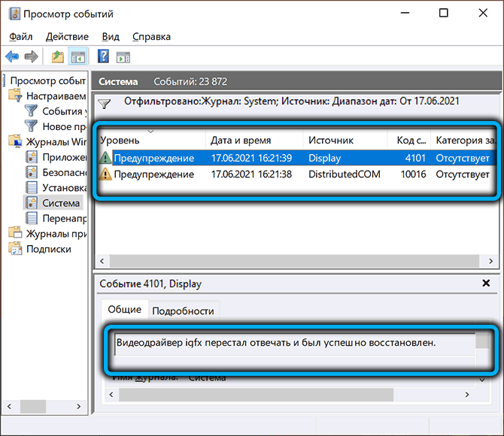Open the Справка menu
Screen dimensions: 504x436
coord(151,36)
